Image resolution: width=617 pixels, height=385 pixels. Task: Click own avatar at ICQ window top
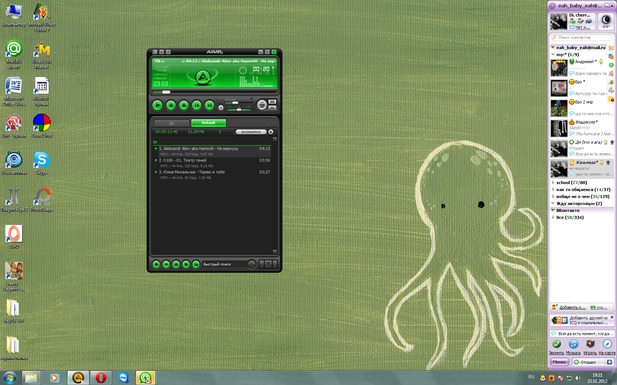click(558, 21)
